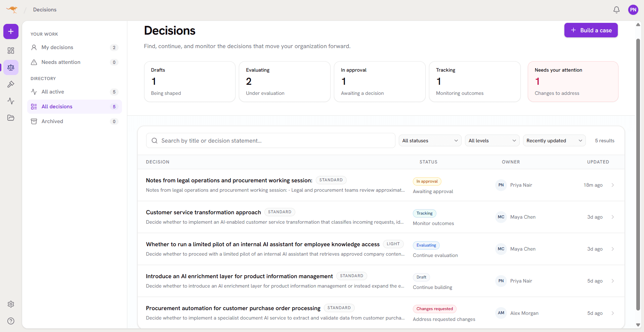Open Notes from legal operations decision title
The image size is (644, 332).
pos(229,181)
